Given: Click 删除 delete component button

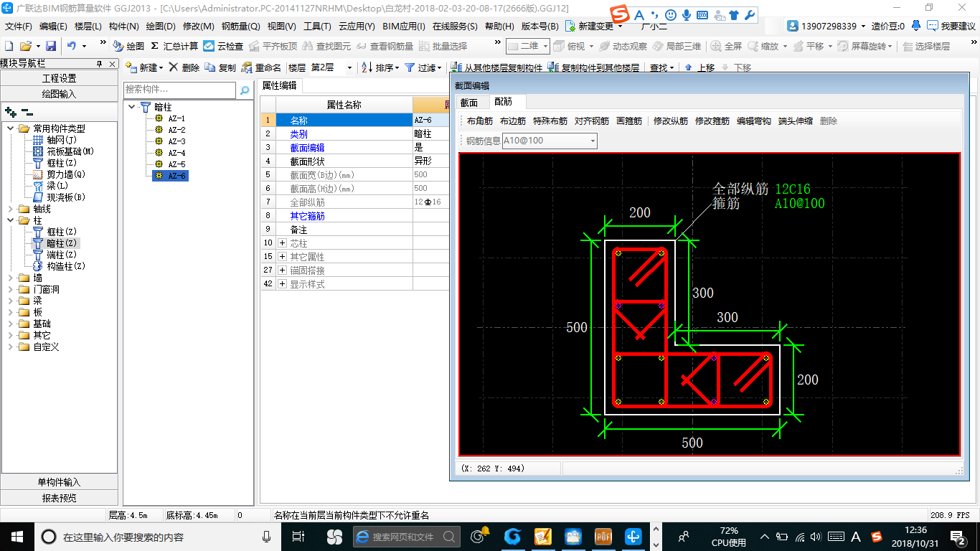Looking at the screenshot, I should point(184,67).
